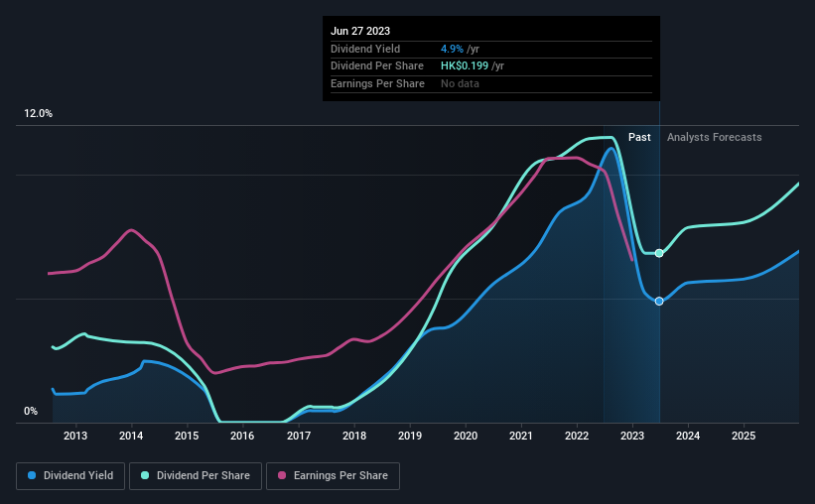The image size is (815, 504).
Task: Click the 'Jun 27 2023' tooltip date
Action: 360,31
